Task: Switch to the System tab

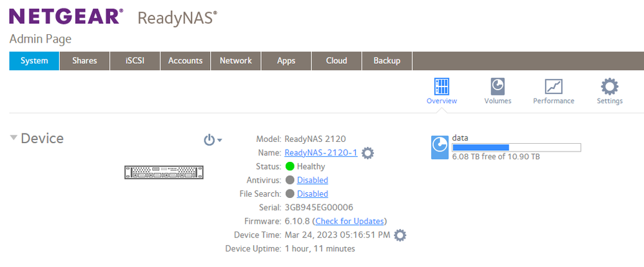Action: pyautogui.click(x=34, y=61)
